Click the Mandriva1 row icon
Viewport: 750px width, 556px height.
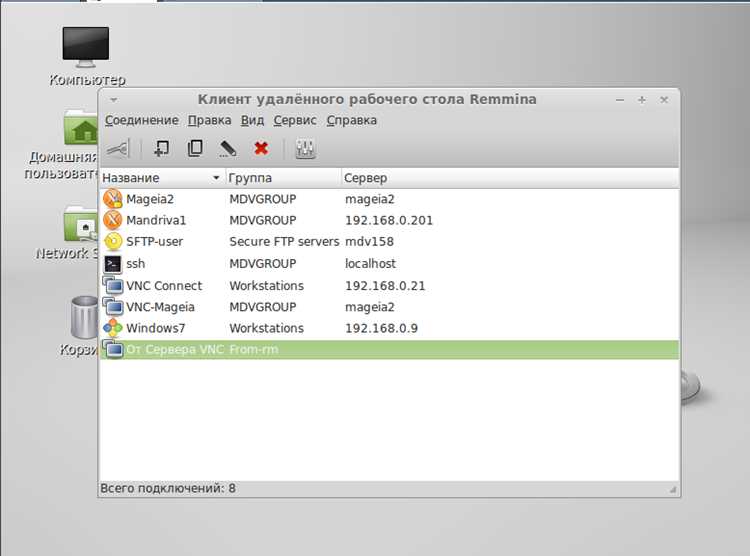113,220
